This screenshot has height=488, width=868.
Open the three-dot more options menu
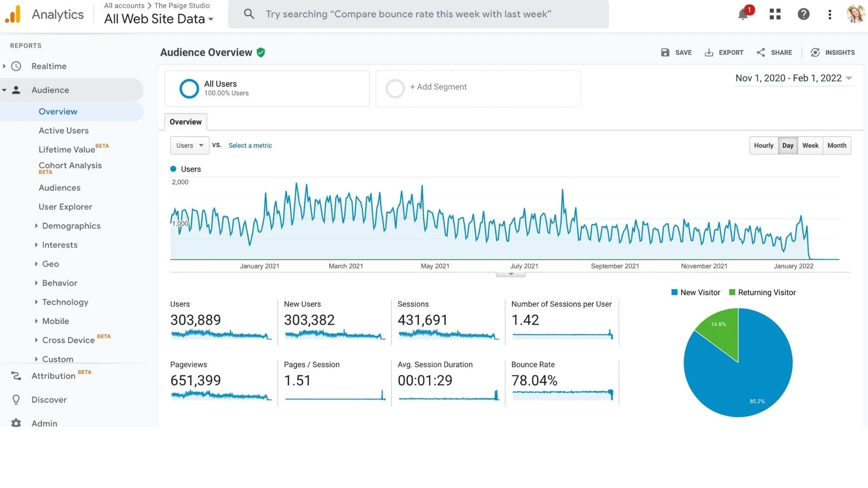click(x=830, y=14)
